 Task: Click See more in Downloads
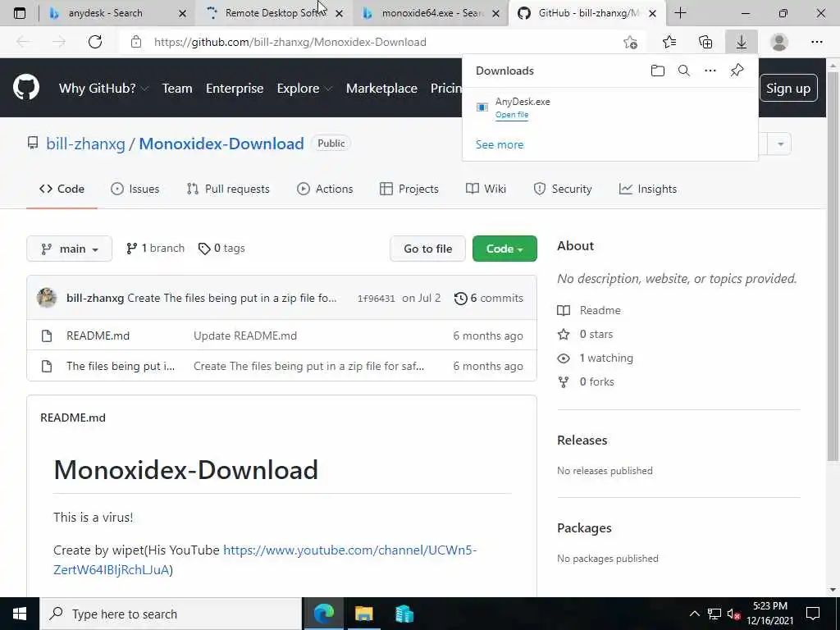pos(500,144)
